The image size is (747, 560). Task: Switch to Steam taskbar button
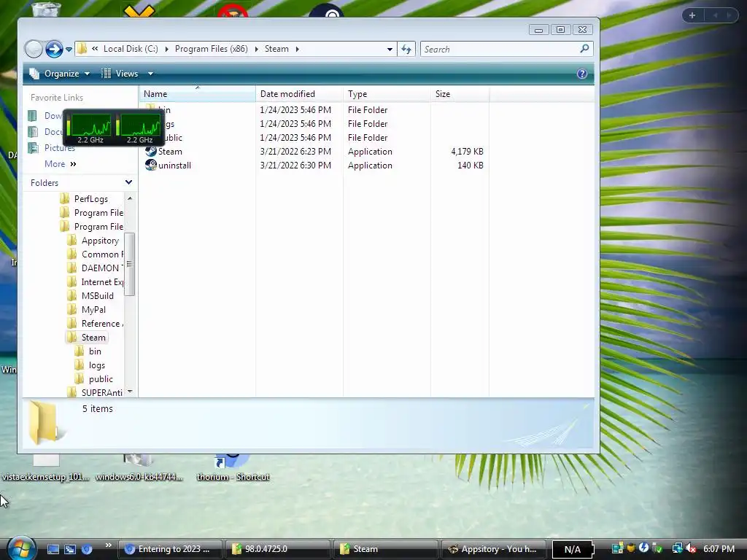coord(385,549)
